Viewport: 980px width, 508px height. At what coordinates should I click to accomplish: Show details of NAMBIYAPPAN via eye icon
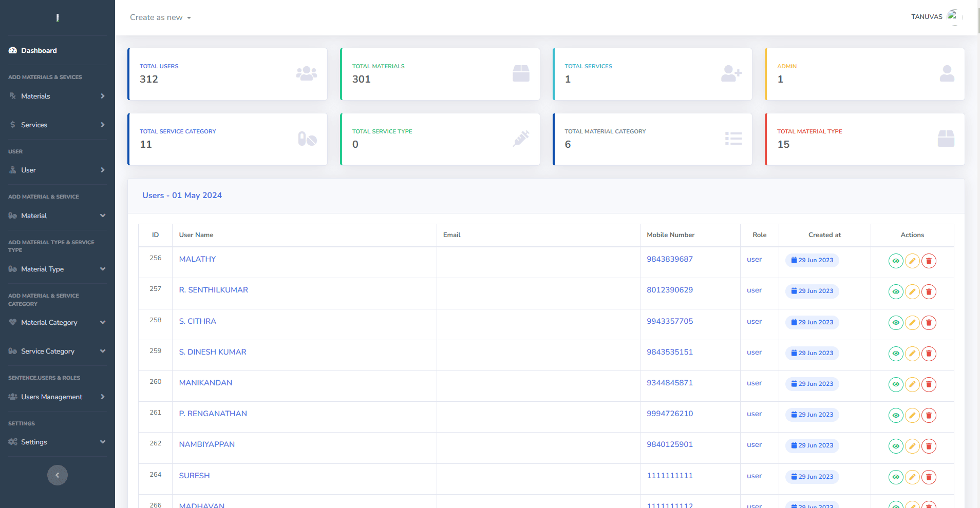coord(896,446)
